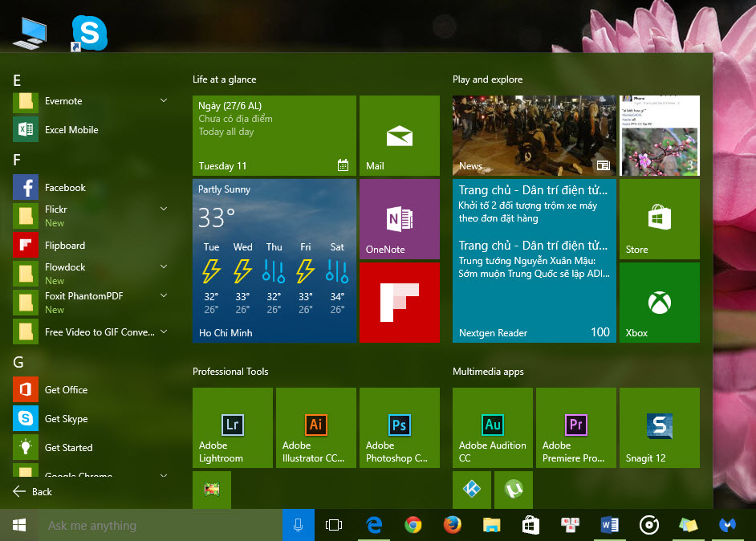This screenshot has width=756, height=541.
Task: Expand the Evernote entry chevron
Action: (163, 100)
